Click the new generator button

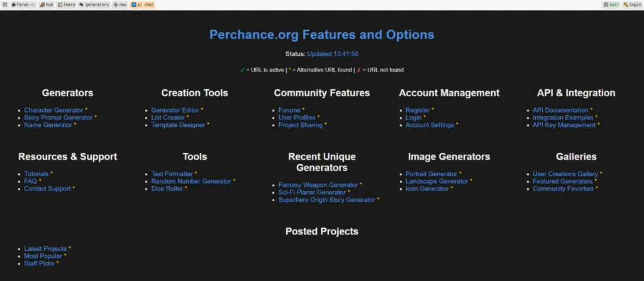[x=120, y=5]
